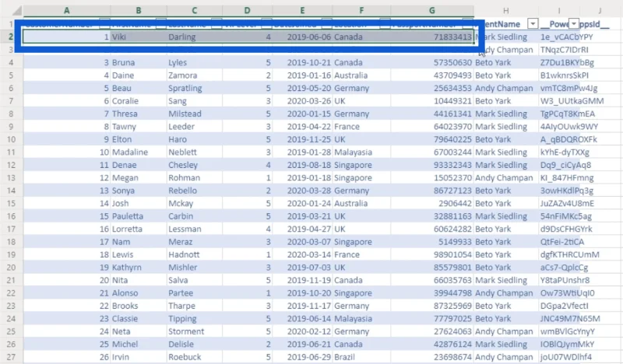The image size is (623, 364).
Task: Click the last name cell "Tharpe"
Action: pos(194,306)
